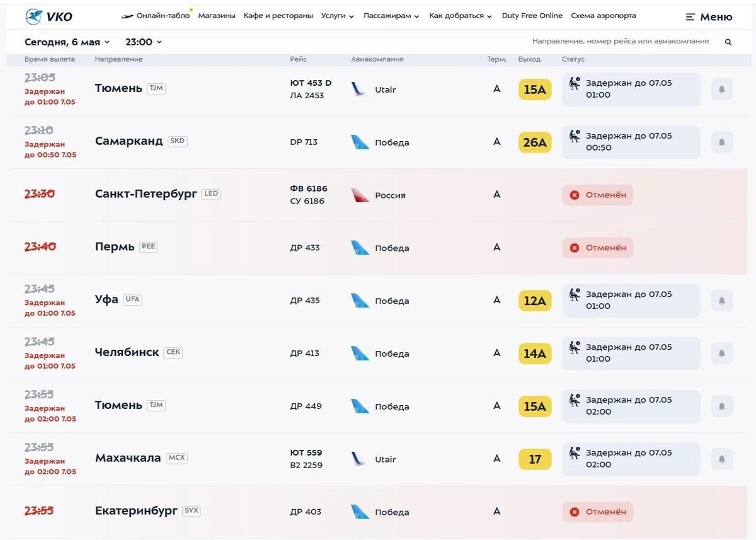The image size is (756, 540).
Task: Click the Utair airline logo on Tyumen row
Action: pos(359,89)
